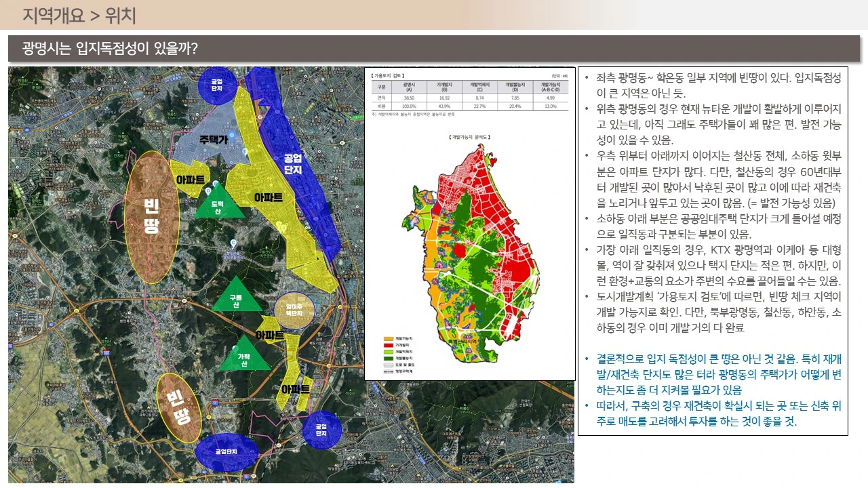Click the orange 개발가능지 legend swatch
This screenshot has height=488, width=868.
coord(388,338)
